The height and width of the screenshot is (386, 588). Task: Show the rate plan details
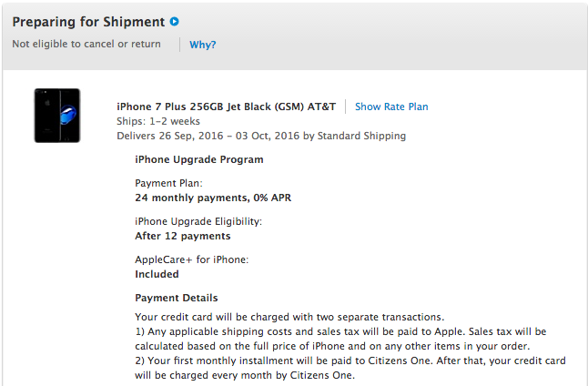391,107
